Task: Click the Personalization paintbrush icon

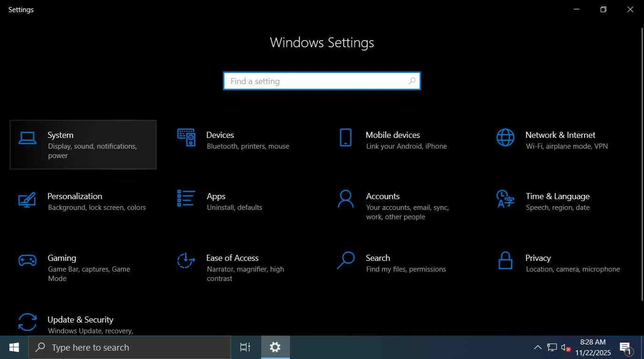Action: (27, 199)
